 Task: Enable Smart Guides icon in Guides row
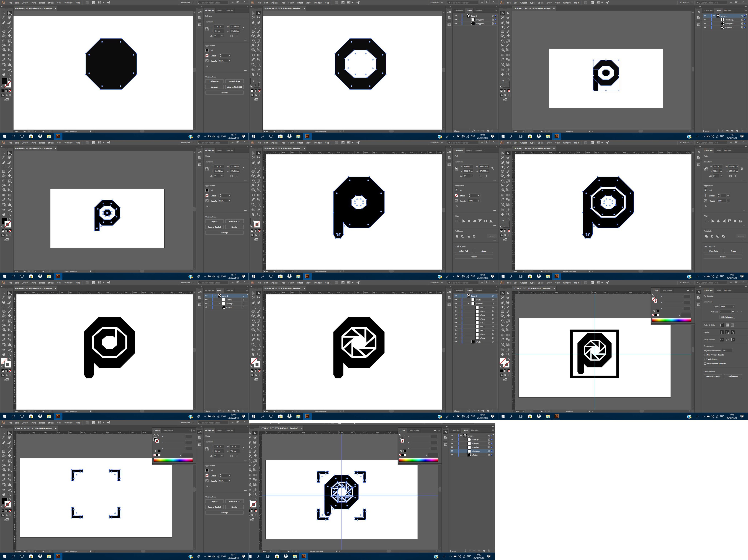tap(733, 332)
